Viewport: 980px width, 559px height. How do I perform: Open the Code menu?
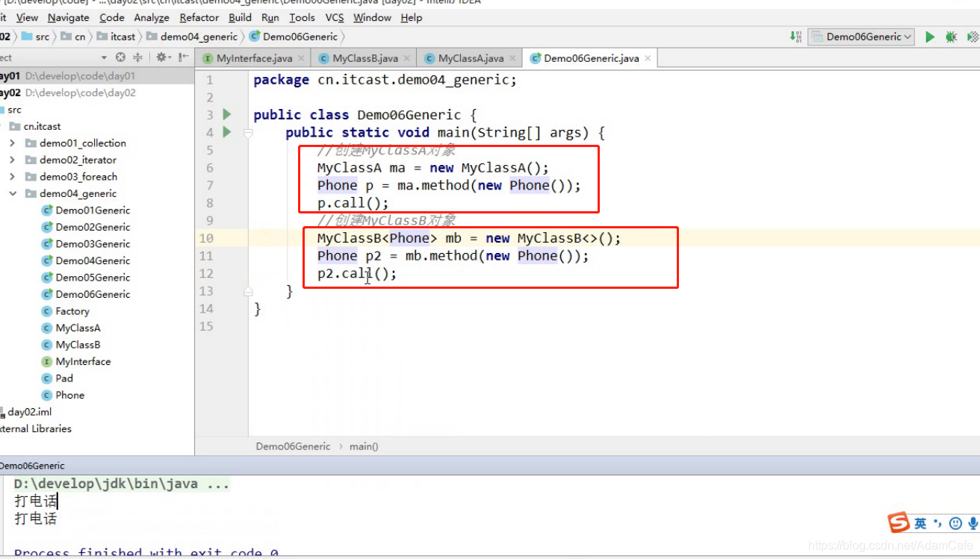click(112, 17)
